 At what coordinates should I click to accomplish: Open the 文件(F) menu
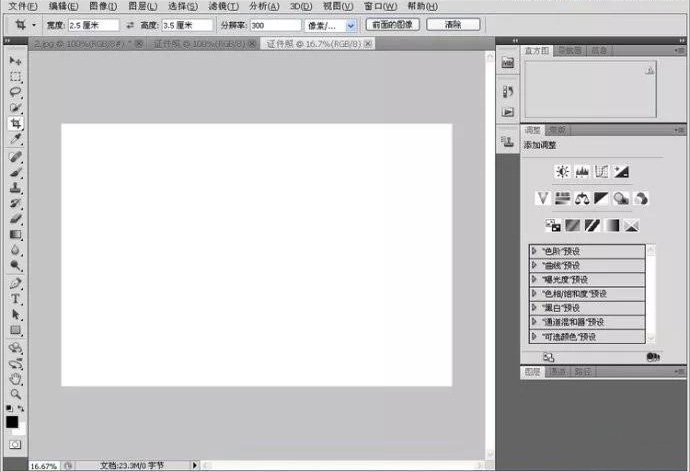click(x=23, y=6)
